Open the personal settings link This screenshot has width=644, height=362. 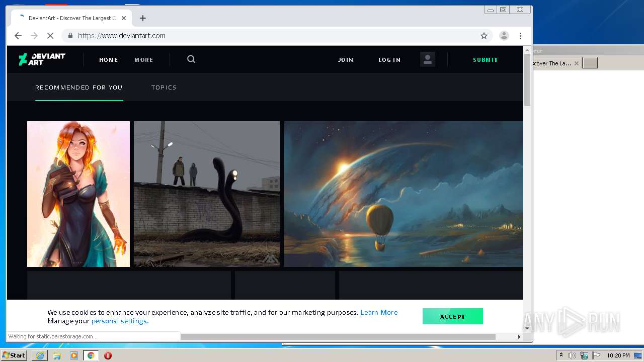click(120, 321)
